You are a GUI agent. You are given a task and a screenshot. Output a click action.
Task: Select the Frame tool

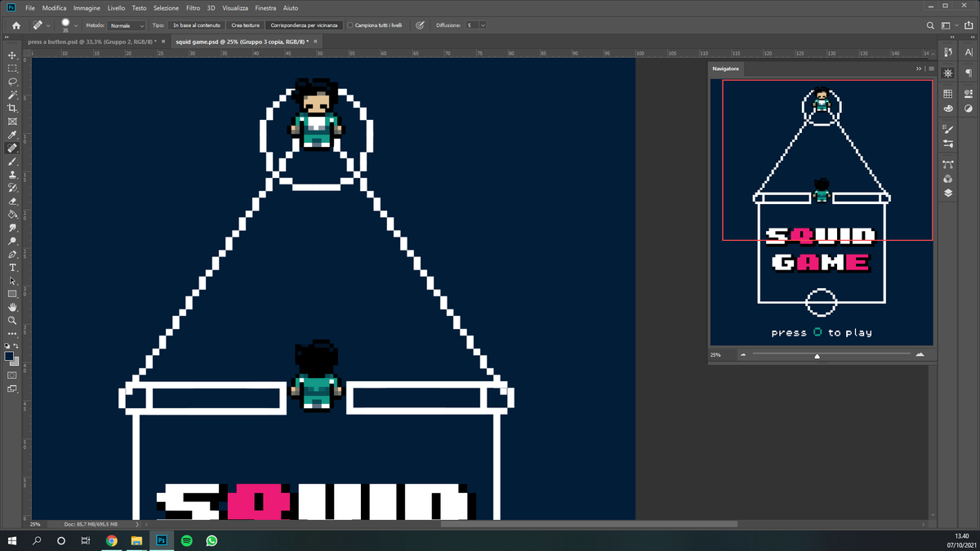point(12,122)
